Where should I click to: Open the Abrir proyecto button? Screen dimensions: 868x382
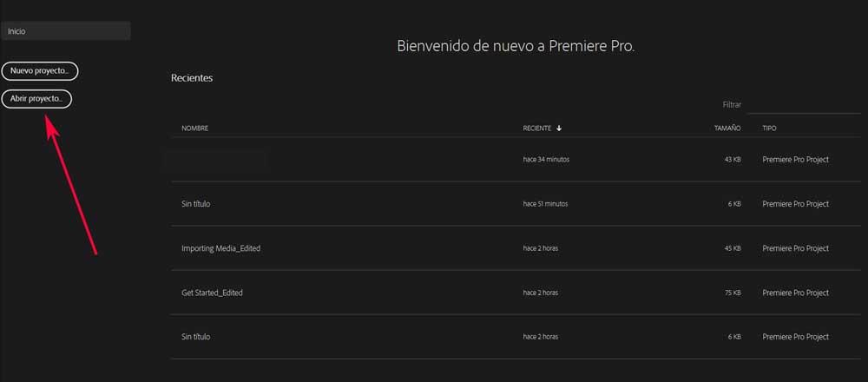(x=37, y=99)
